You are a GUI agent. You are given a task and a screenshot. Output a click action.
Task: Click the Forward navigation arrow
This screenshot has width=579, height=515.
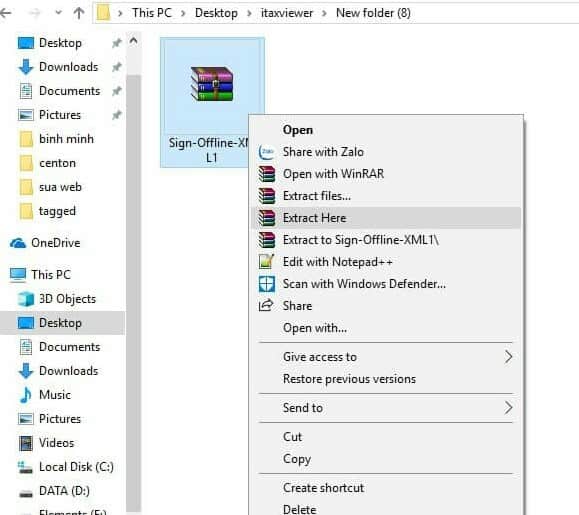tap(34, 13)
